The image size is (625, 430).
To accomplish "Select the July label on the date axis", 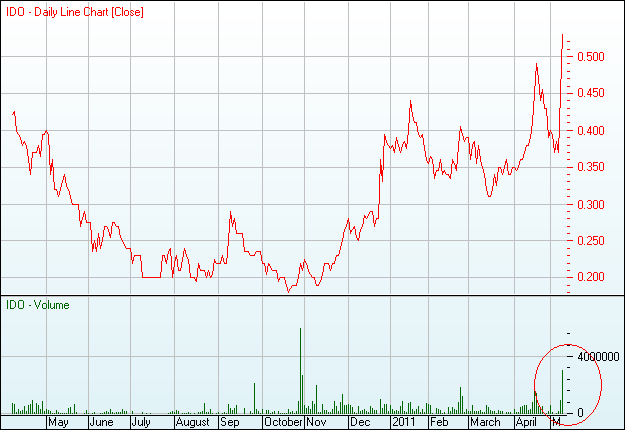I will click(x=141, y=422).
